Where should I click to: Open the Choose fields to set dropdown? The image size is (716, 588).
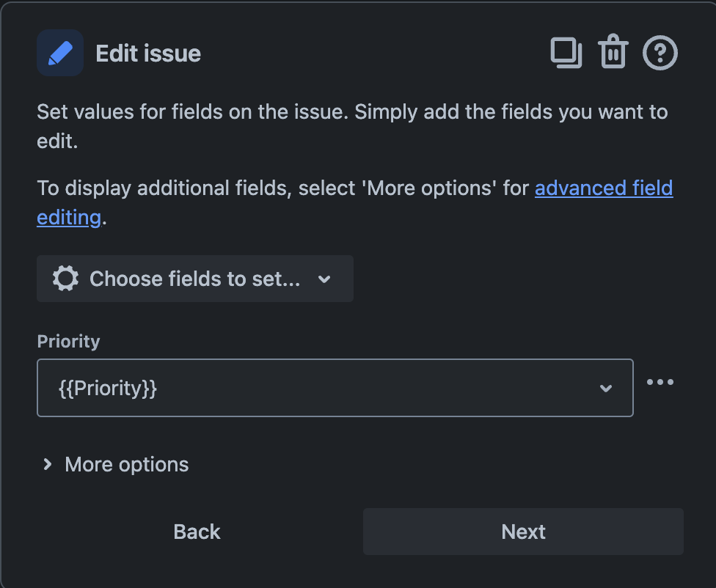(x=195, y=279)
